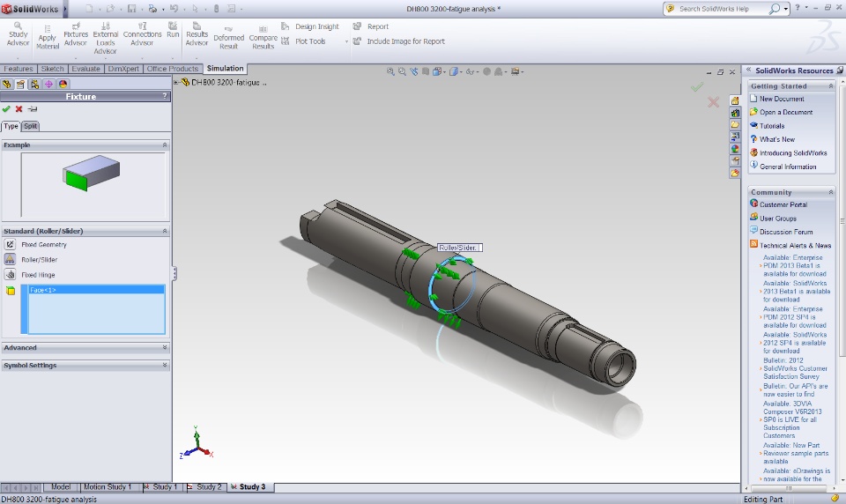The width and height of the screenshot is (846, 504).
Task: Open the ConfigurationManager tab
Action: pos(34,85)
